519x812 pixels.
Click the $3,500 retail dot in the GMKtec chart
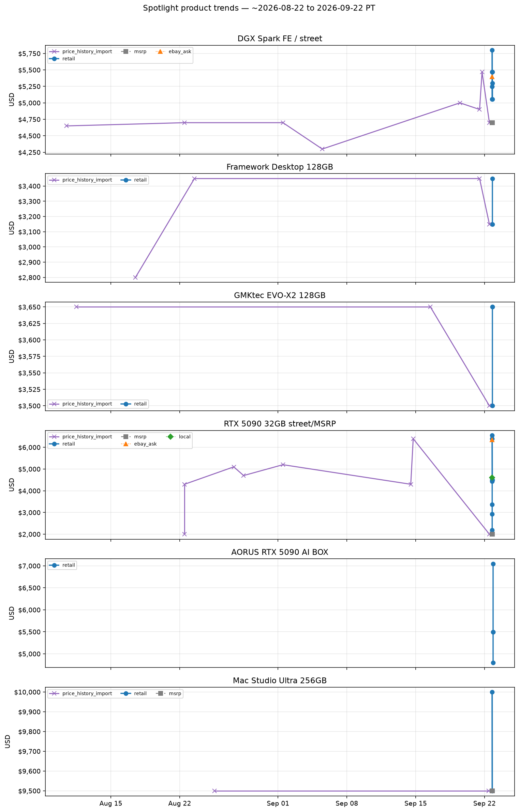pyautogui.click(x=492, y=406)
